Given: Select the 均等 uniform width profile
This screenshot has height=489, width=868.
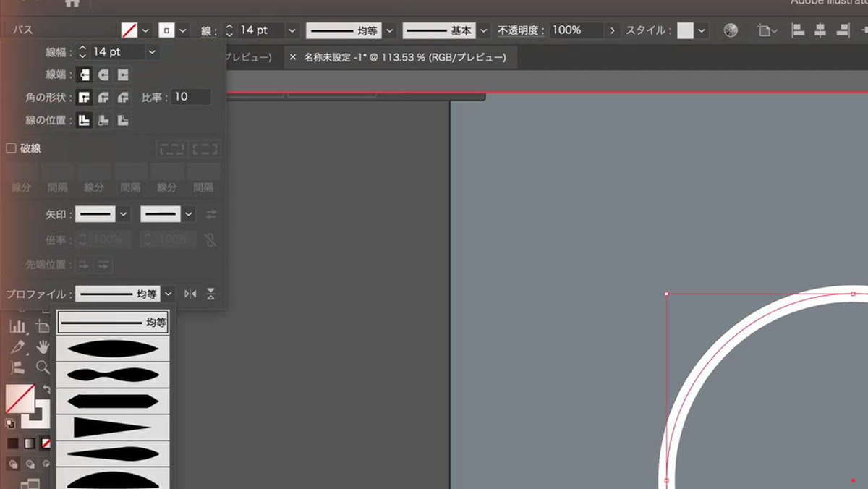Looking at the screenshot, I should click(x=113, y=322).
